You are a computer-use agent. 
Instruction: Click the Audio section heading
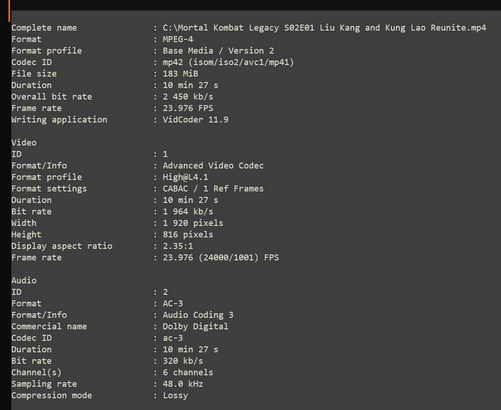(24, 280)
